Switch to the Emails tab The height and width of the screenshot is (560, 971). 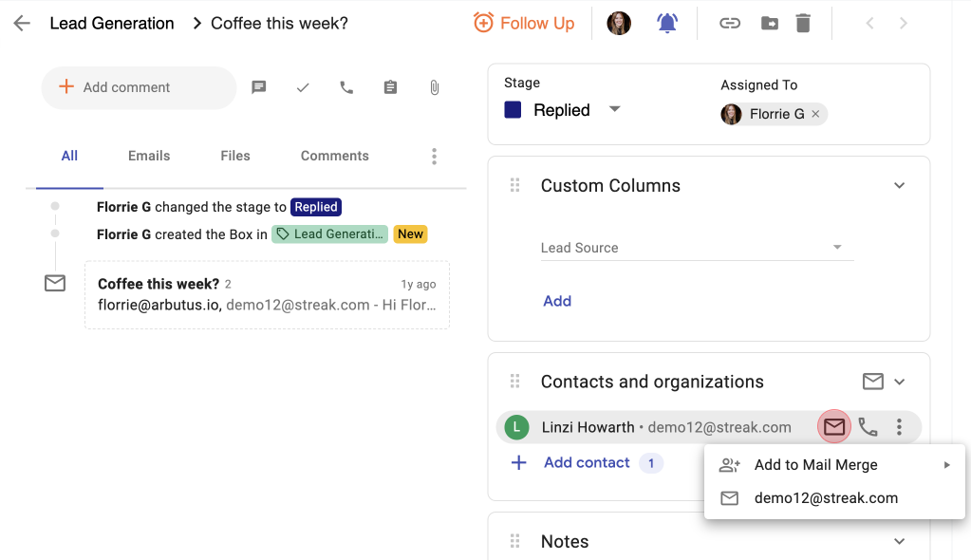[149, 156]
